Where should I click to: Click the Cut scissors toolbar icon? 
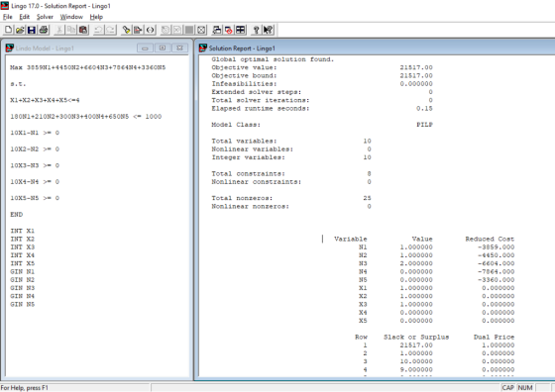[x=59, y=30]
